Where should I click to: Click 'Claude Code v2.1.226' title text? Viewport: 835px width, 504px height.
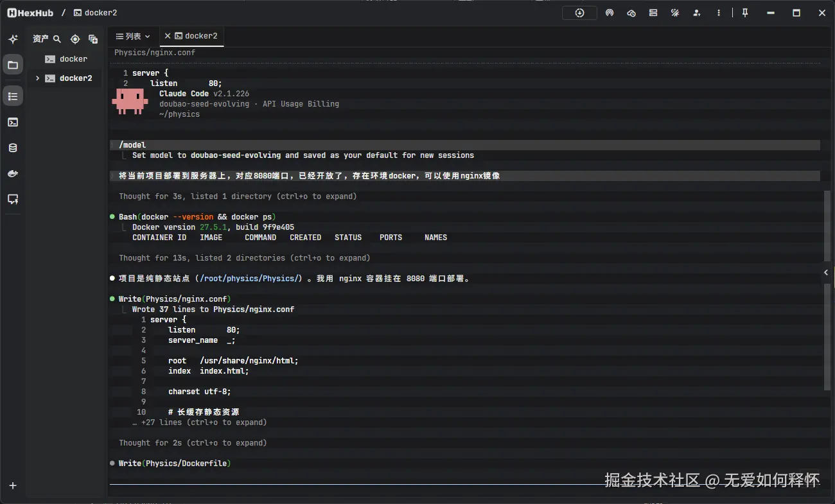pos(204,94)
